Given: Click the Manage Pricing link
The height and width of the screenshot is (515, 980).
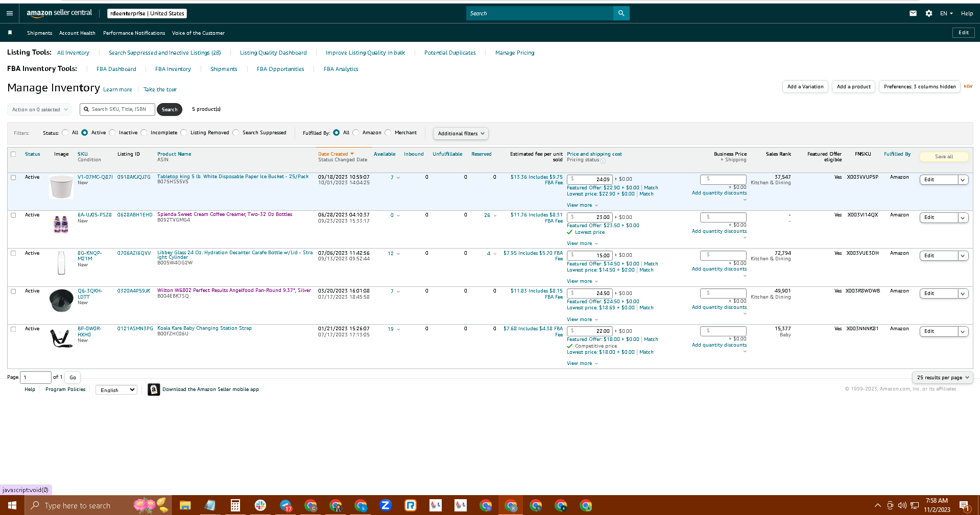Looking at the screenshot, I should pos(515,53).
